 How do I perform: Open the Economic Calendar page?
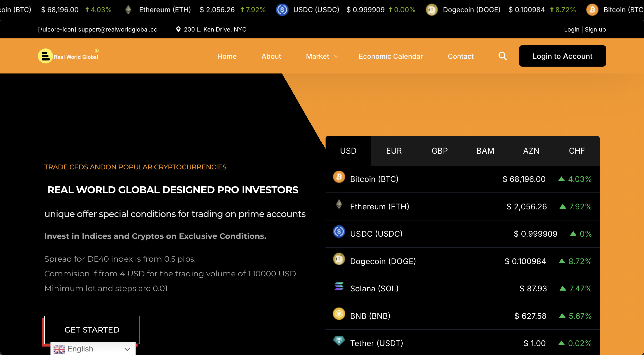point(390,56)
